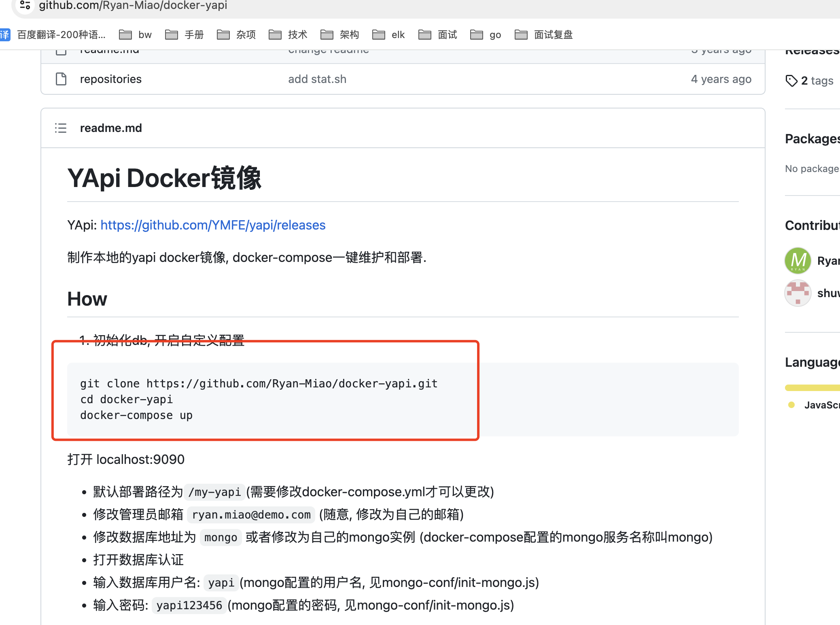Click the '打开数据库认证' bullet item

pos(138,560)
